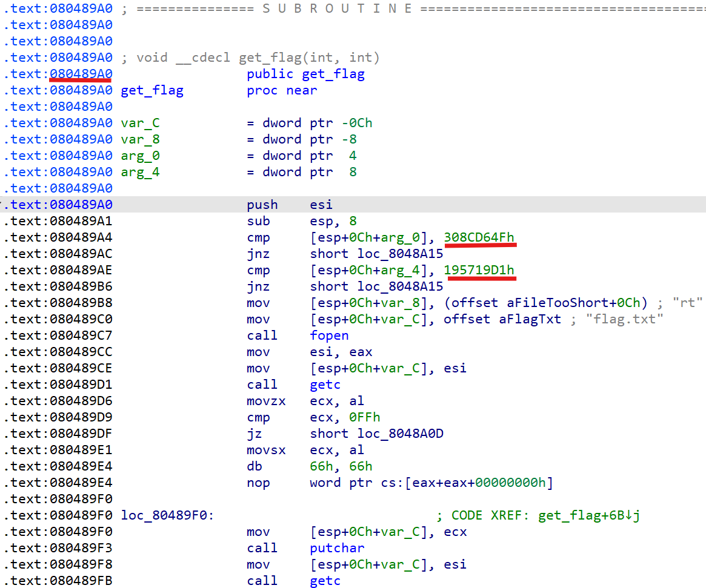Select the 'db 66h, 66h' data bytes
Screen dimensions: 706x588
[x=310, y=466]
